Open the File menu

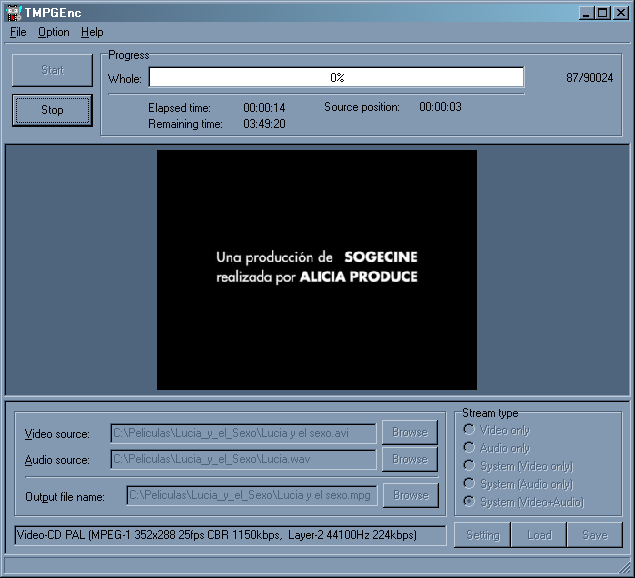18,32
